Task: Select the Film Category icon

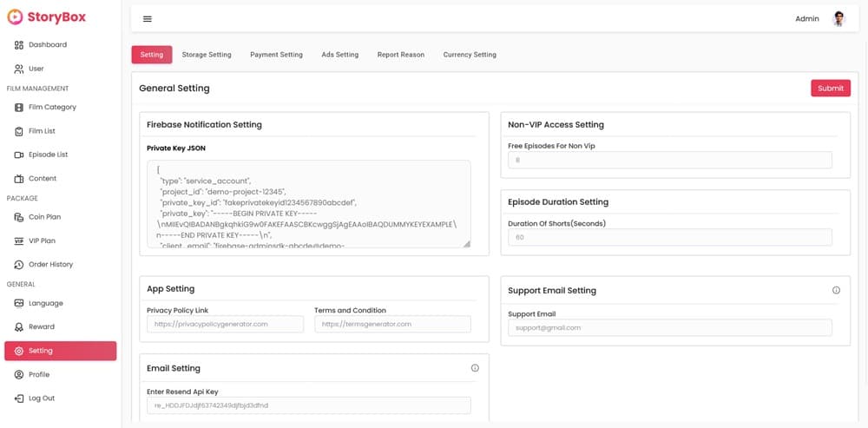Action: tap(19, 108)
